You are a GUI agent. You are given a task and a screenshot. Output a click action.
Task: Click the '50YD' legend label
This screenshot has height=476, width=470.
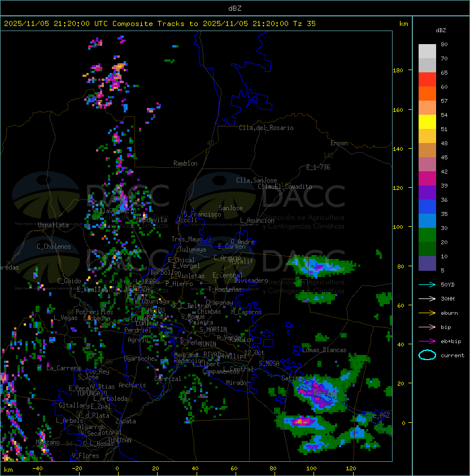(447, 284)
